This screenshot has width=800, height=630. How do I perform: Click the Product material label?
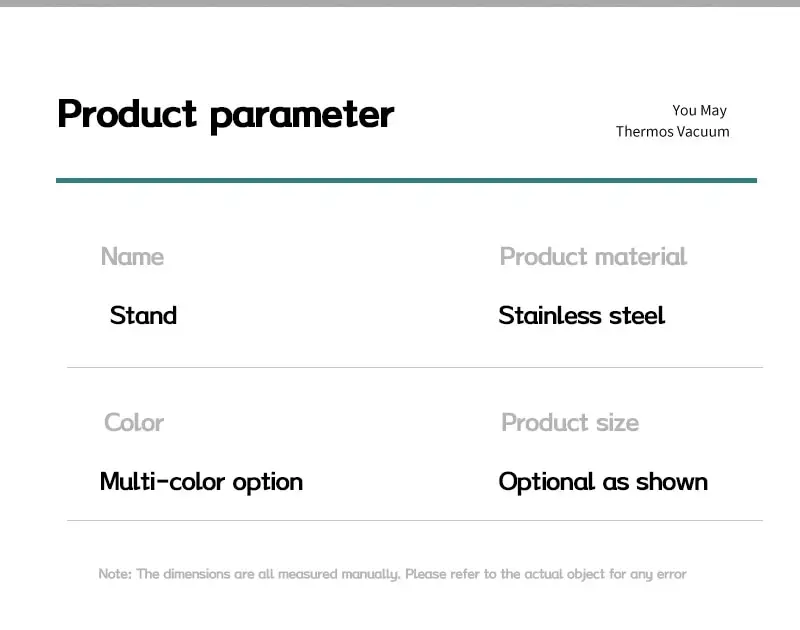click(x=593, y=256)
